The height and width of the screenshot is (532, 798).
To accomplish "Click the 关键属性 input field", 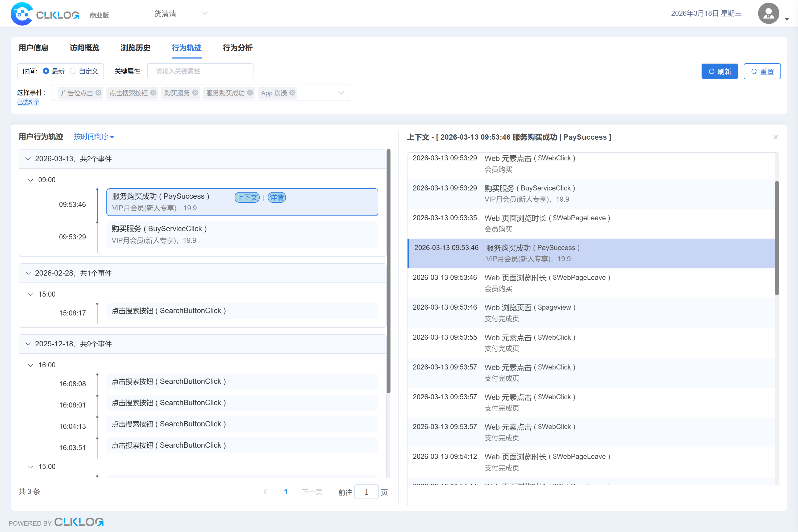I will pos(200,71).
